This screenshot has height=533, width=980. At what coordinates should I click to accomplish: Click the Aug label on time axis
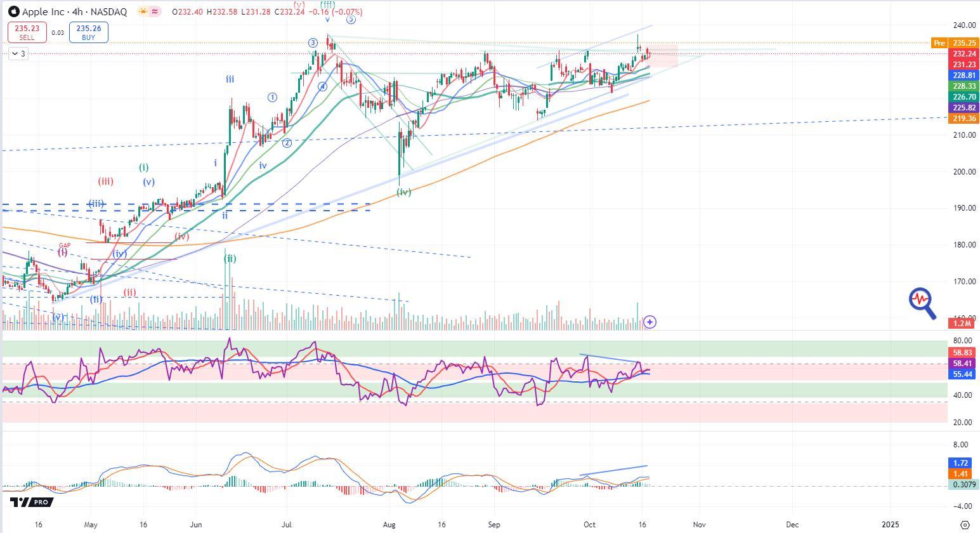[389, 525]
